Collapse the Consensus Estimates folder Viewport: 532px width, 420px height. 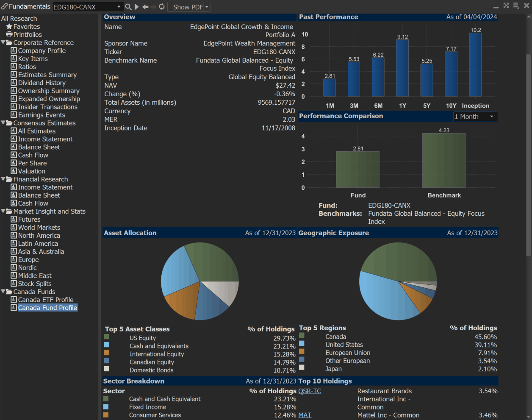[3, 123]
